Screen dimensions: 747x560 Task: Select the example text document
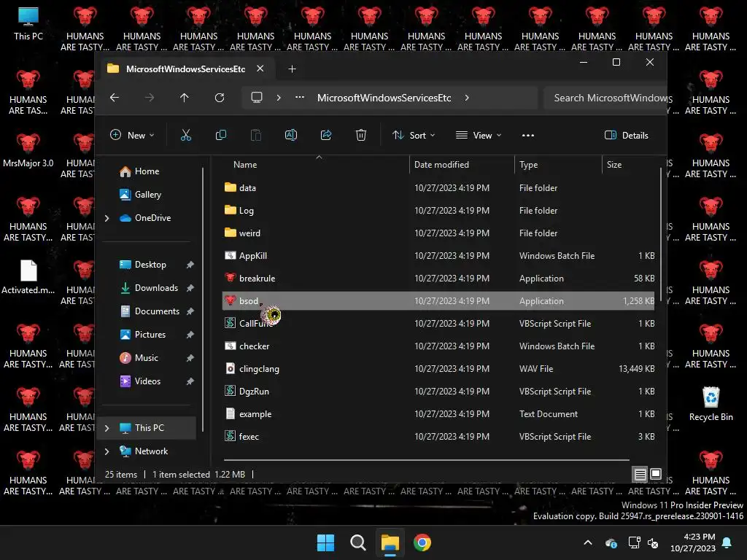pyautogui.click(x=438, y=414)
